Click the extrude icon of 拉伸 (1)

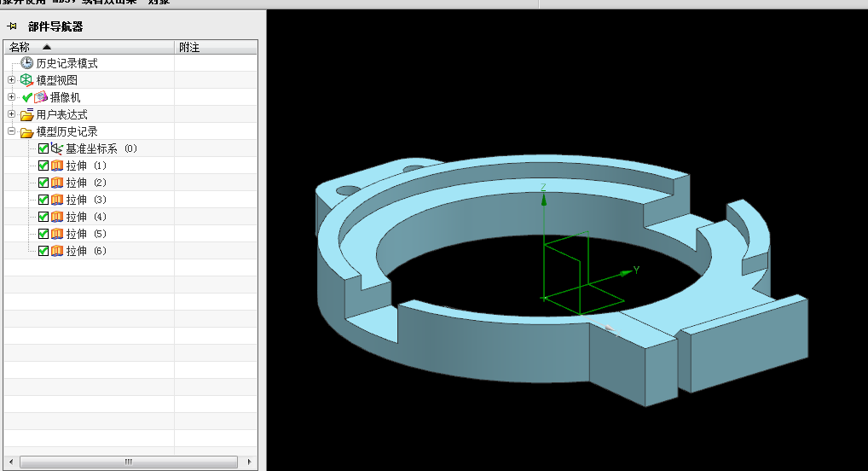point(57,166)
